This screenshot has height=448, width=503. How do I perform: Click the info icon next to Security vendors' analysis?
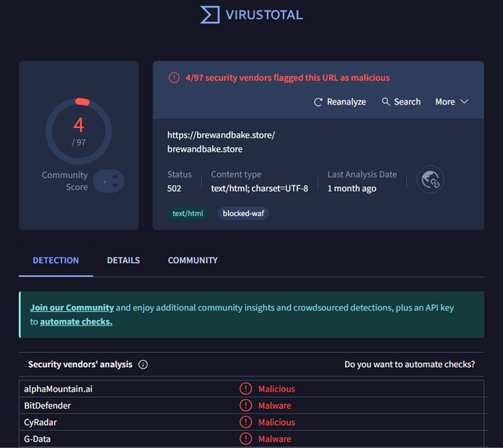coord(143,365)
